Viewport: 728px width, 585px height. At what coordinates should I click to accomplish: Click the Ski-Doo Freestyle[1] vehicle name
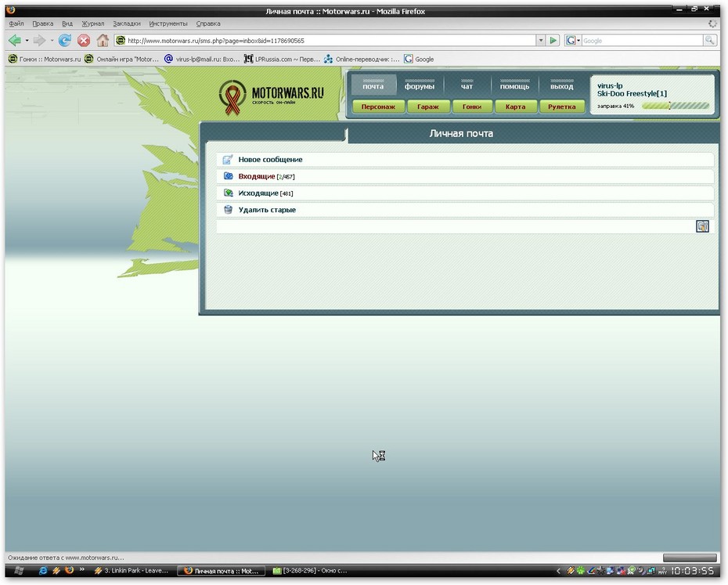coord(632,93)
